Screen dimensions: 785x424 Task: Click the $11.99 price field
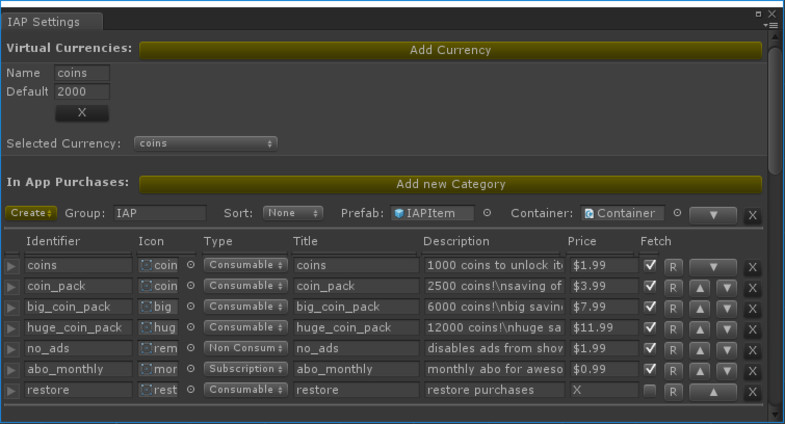click(x=603, y=327)
